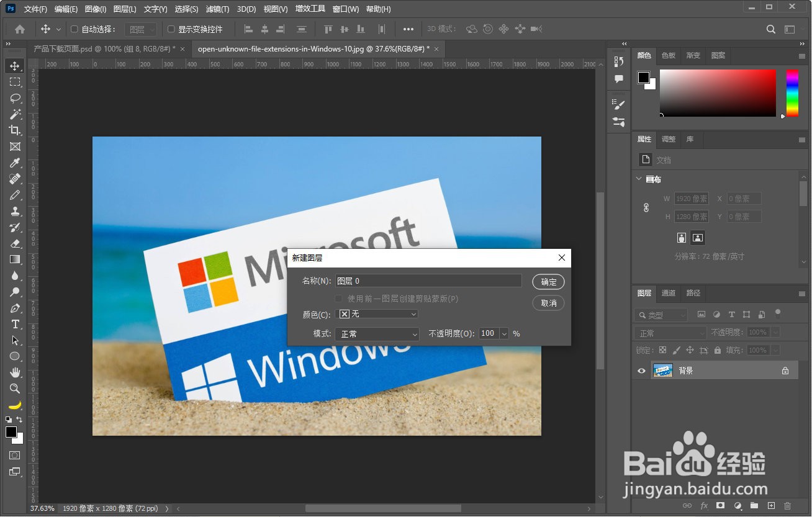812x517 pixels.
Task: Open the more options ellipsis in options bar
Action: tap(408, 29)
